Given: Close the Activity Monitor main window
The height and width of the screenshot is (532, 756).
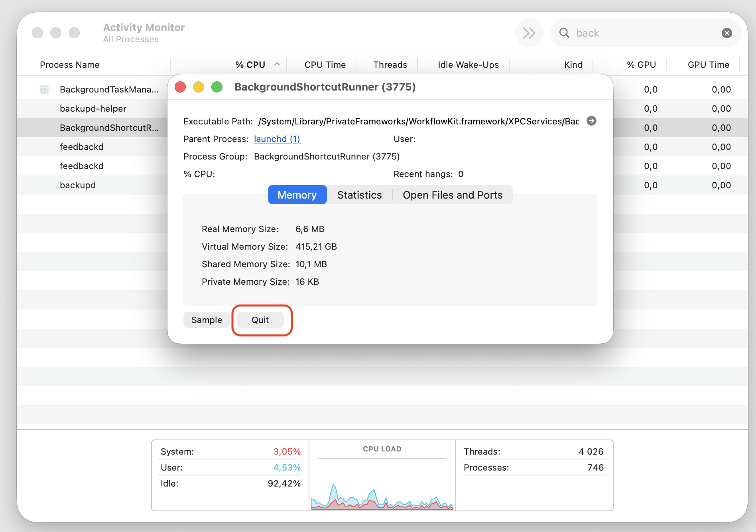Looking at the screenshot, I should 37,33.
